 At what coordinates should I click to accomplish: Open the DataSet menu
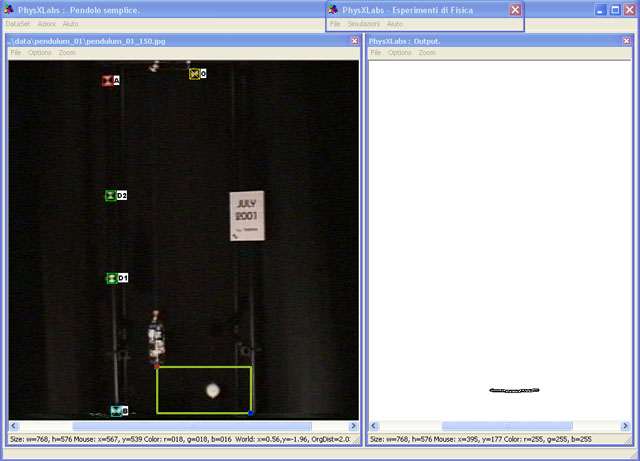pyautogui.click(x=18, y=24)
